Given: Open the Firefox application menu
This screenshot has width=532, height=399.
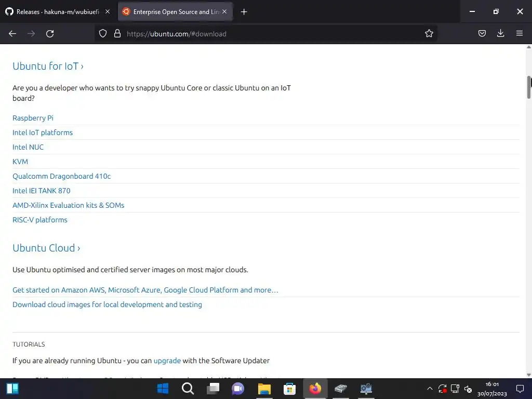Looking at the screenshot, I should (520, 34).
